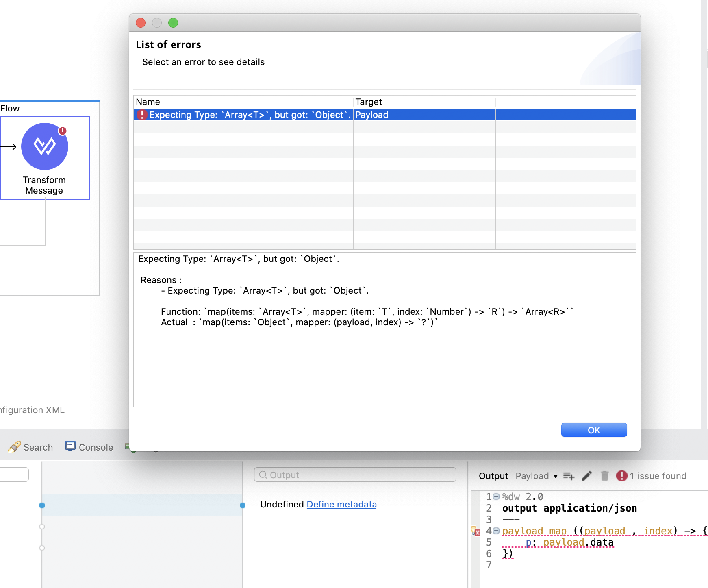Click the left blue mapping dot
Viewport: 708px width, 588px height.
pyautogui.click(x=42, y=505)
